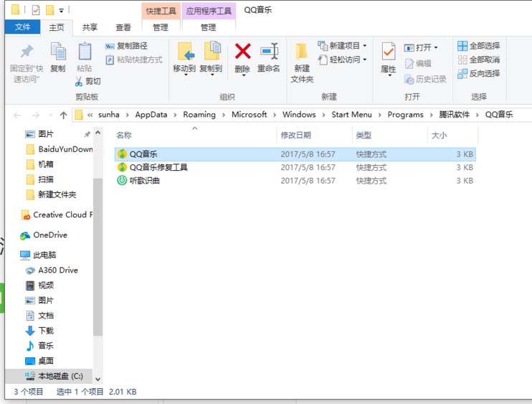Click 复制路径 copy path

[x=126, y=46]
